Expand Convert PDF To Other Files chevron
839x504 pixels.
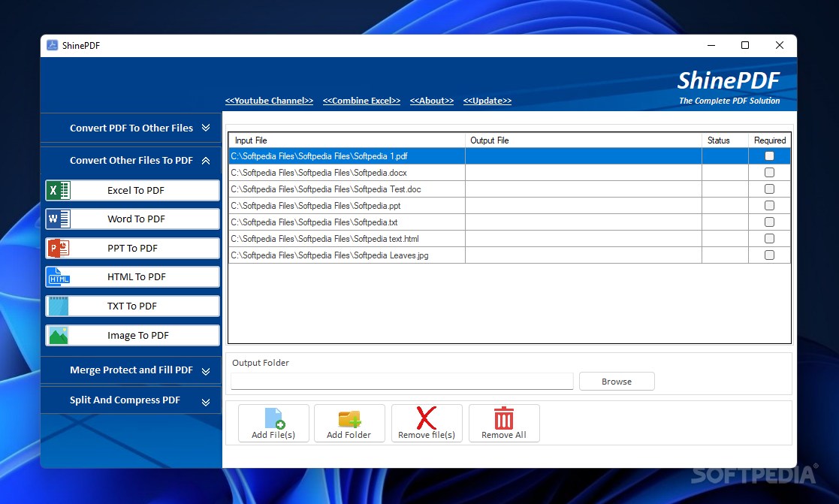click(206, 128)
